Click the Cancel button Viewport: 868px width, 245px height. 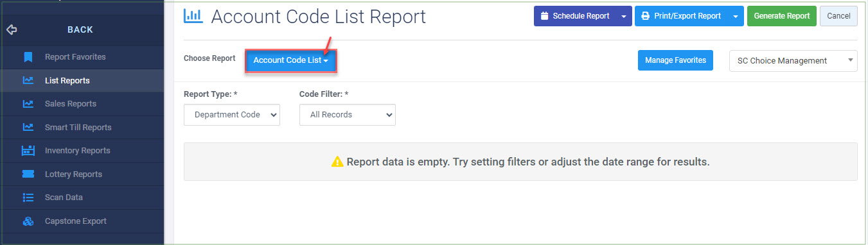click(838, 16)
